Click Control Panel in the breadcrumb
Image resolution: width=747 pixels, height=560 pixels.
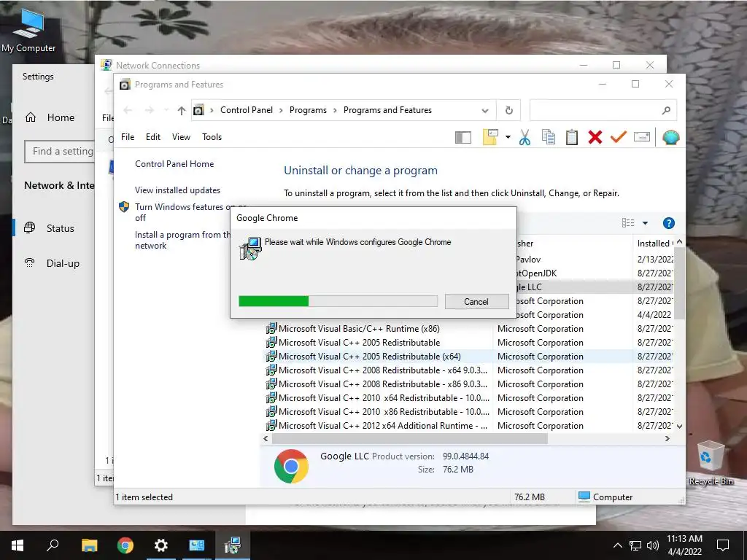click(x=247, y=110)
